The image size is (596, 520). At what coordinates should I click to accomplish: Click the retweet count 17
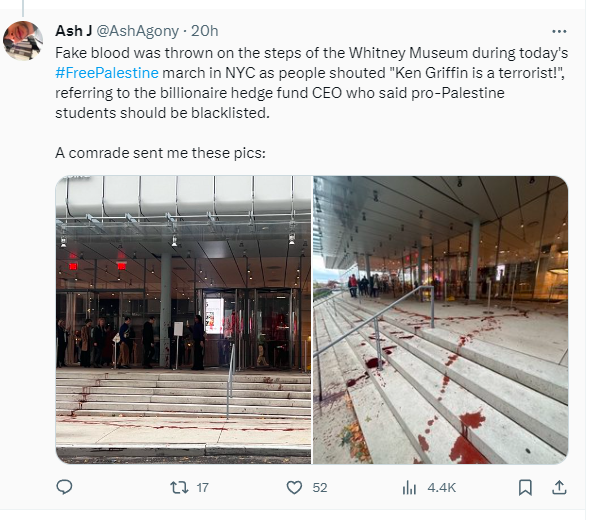202,488
